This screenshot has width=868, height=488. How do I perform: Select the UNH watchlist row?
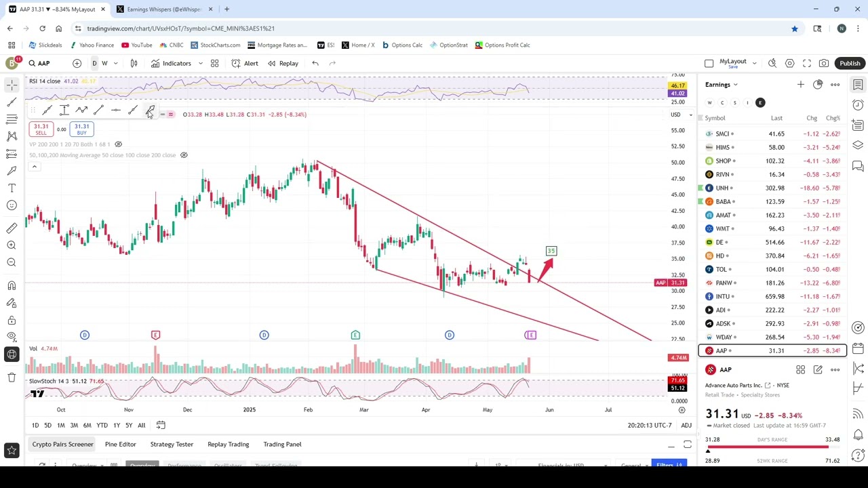(772, 188)
